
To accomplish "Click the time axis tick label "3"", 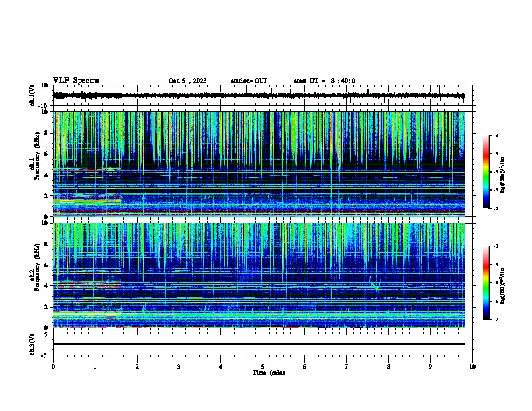I will point(179,367).
